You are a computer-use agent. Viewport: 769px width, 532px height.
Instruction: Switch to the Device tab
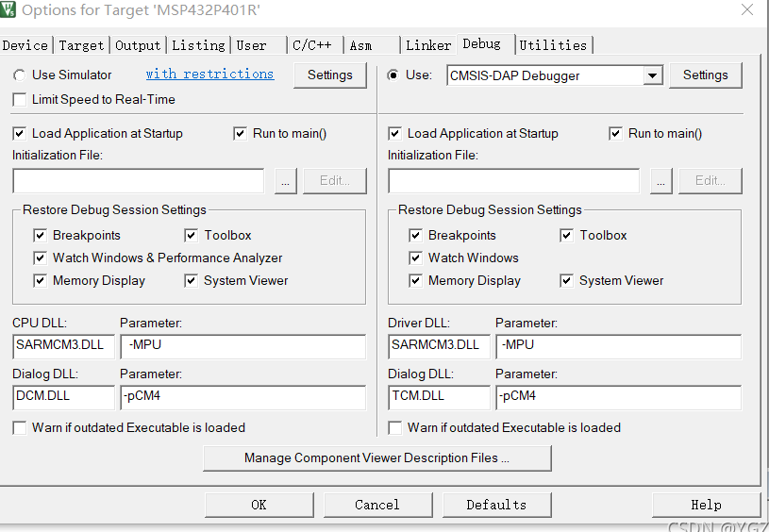25,45
